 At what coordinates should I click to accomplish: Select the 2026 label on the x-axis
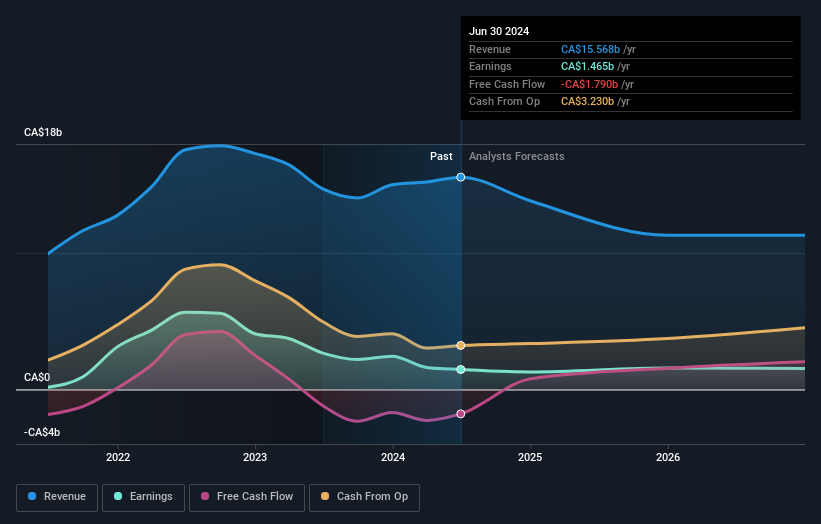(668, 458)
